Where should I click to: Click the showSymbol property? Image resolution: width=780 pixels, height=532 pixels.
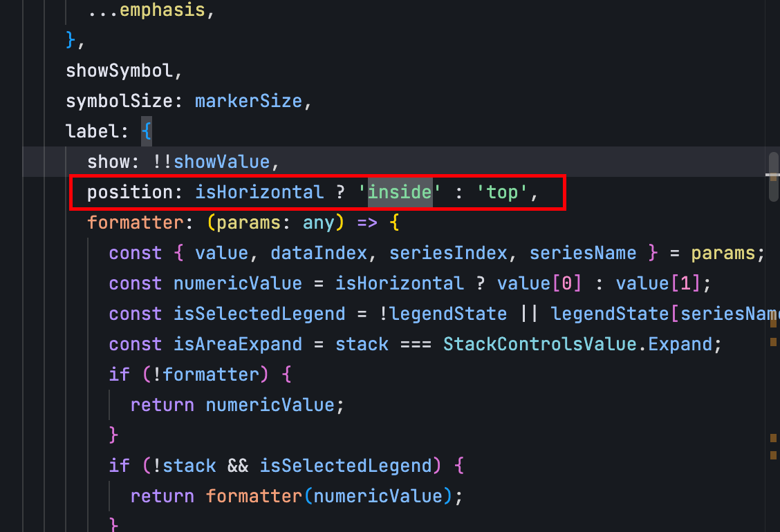[x=120, y=70]
